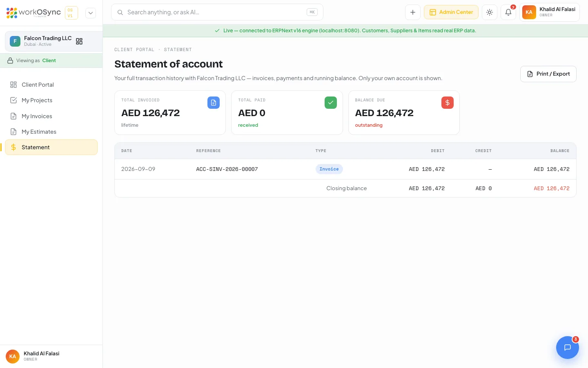Viewport: 588px width, 368px height.
Task: Click the My Projects checkbox icon
Action: coord(13,100)
